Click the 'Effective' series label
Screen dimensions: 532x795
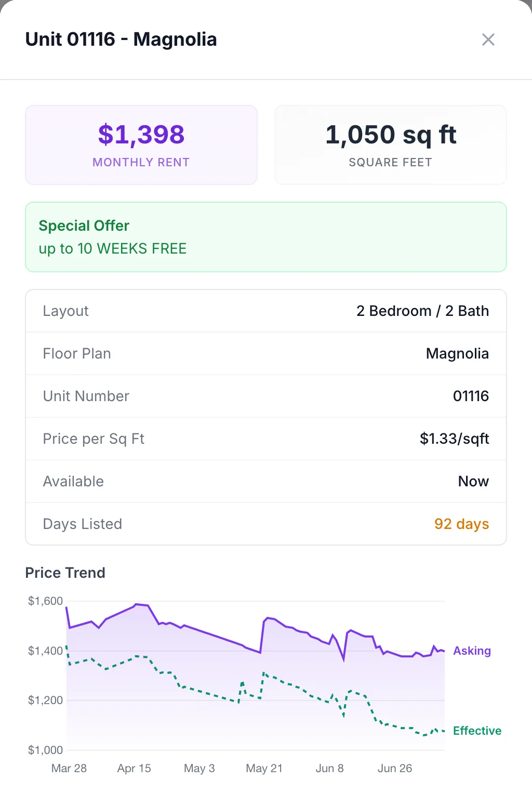pyautogui.click(x=477, y=731)
